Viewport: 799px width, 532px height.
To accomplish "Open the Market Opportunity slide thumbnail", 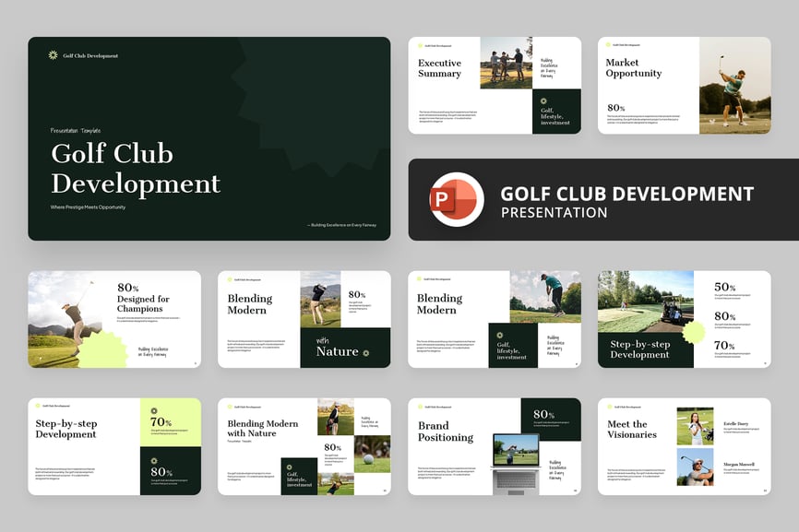I will pos(684,85).
